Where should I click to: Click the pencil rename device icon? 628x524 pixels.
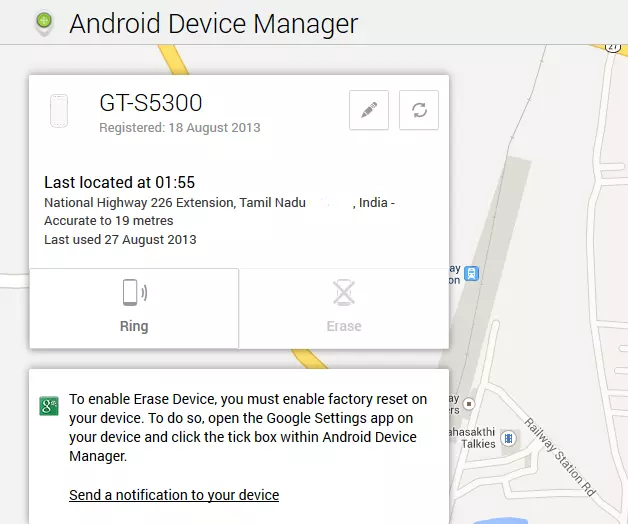(369, 110)
